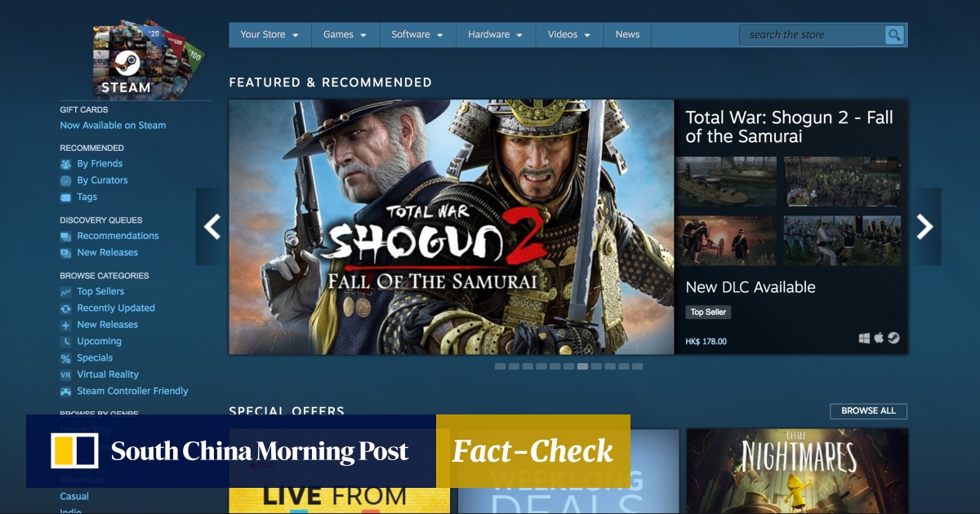Viewport: 980px width, 514px height.
Task: View the bottom-right Shogun 2 screenshot
Action: [843, 241]
